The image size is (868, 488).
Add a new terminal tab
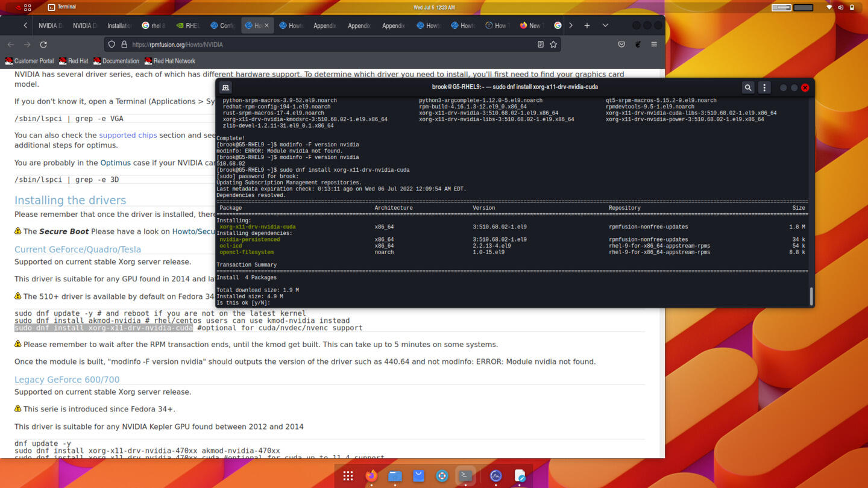(225, 87)
